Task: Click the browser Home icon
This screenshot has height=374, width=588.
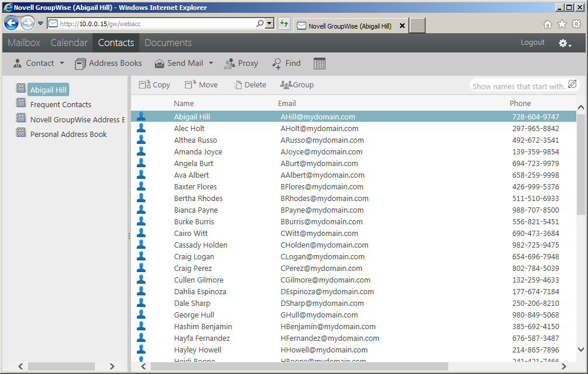Action: (548, 24)
